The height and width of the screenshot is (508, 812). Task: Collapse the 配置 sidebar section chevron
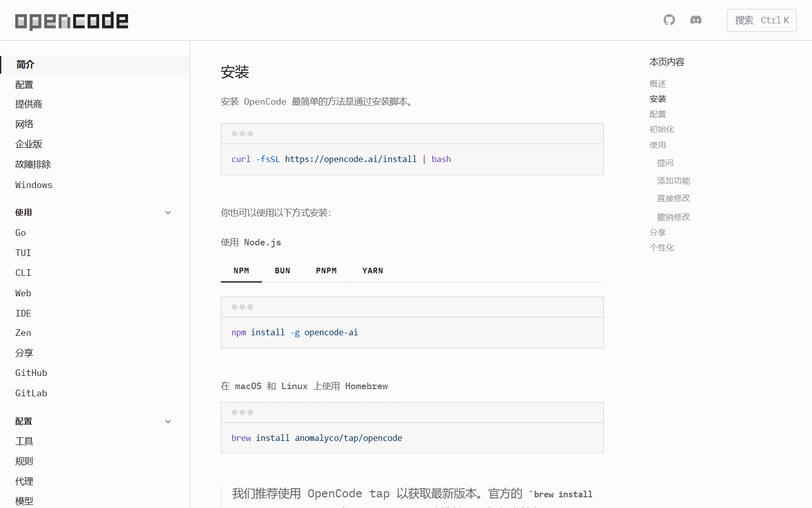(168, 422)
